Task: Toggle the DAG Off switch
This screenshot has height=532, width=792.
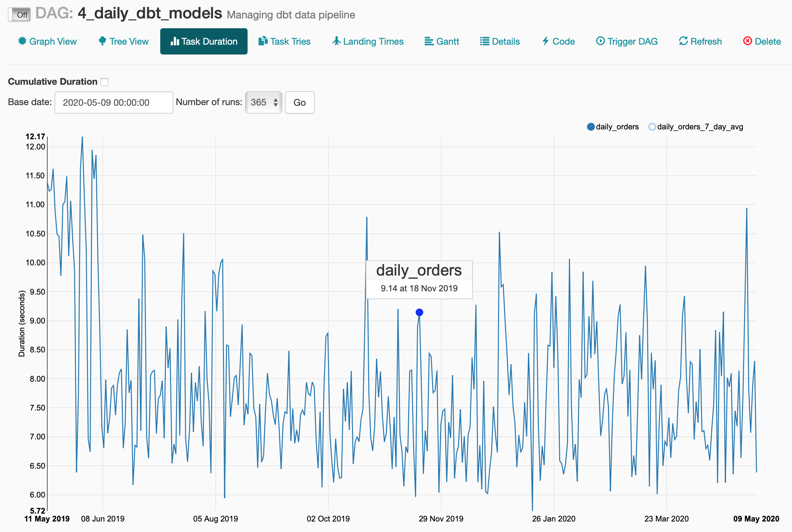Action: point(20,14)
